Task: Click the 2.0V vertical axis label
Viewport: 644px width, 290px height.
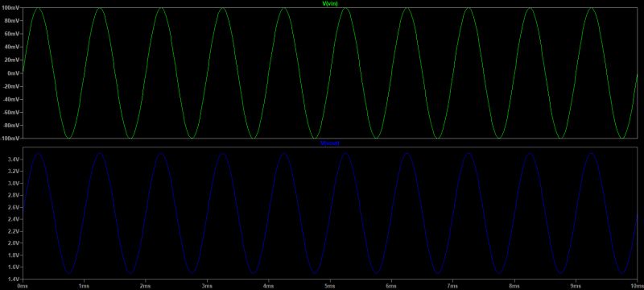Action: [14, 243]
